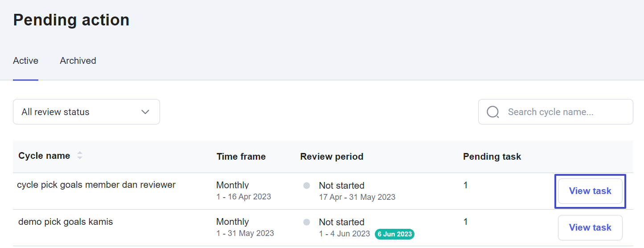The image size is (644, 248).
Task: Expand review status chevron arrow
Action: click(x=145, y=112)
